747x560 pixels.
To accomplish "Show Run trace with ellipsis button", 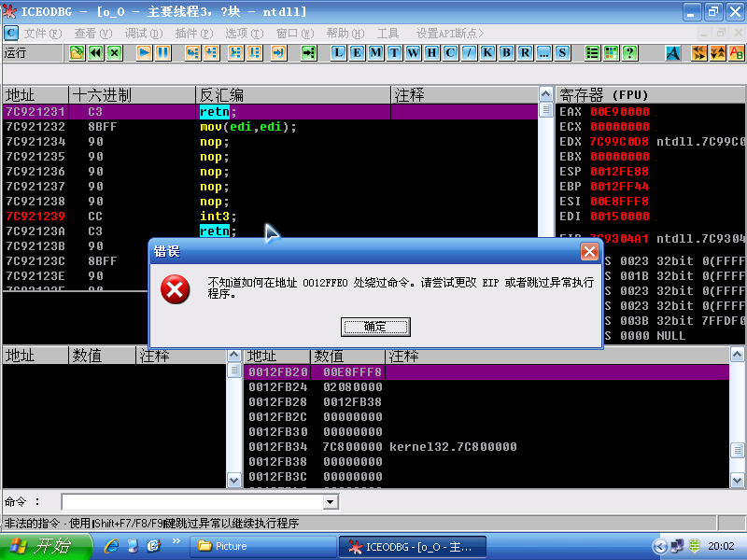I will [543, 53].
